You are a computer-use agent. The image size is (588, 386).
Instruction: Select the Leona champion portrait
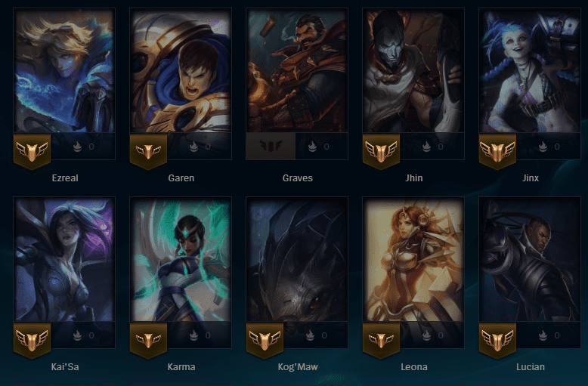point(413,259)
